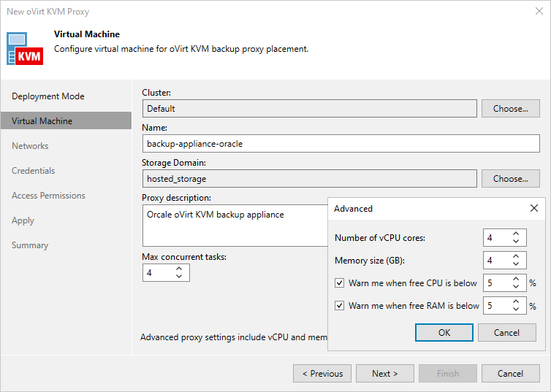Decrease Number of vCPU cores spinner
Image resolution: width=551 pixels, height=392 pixels.
point(516,242)
